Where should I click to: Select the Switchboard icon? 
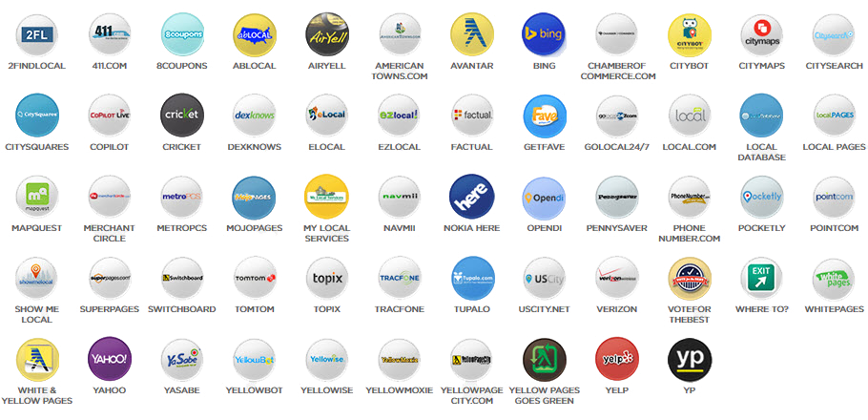[182, 278]
